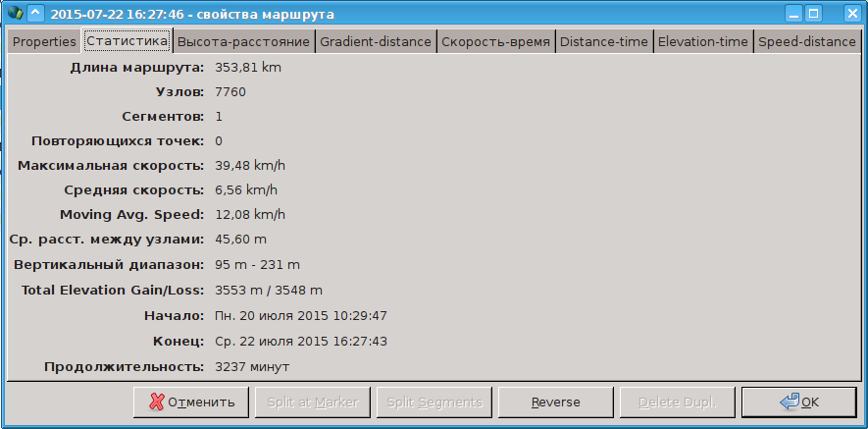Click the Delete Dupl. button

[677, 402]
